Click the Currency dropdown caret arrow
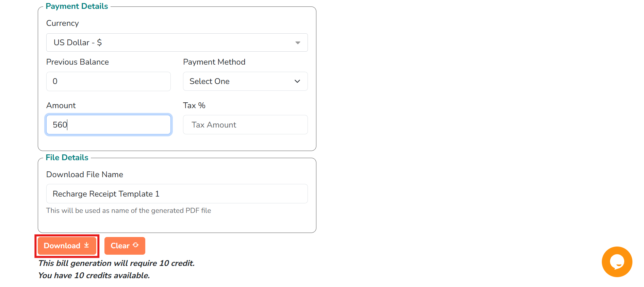This screenshot has height=287, width=644. [x=298, y=43]
